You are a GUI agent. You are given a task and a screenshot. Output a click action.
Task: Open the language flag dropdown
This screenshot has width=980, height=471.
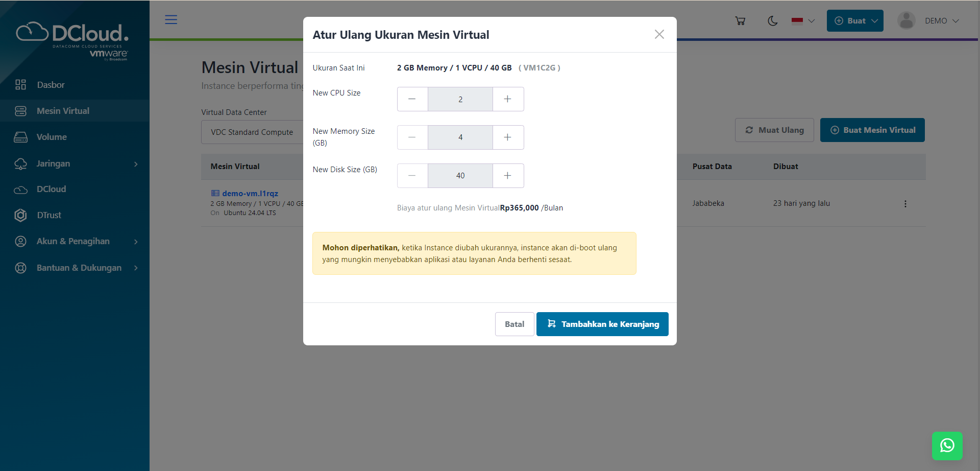pyautogui.click(x=803, y=21)
